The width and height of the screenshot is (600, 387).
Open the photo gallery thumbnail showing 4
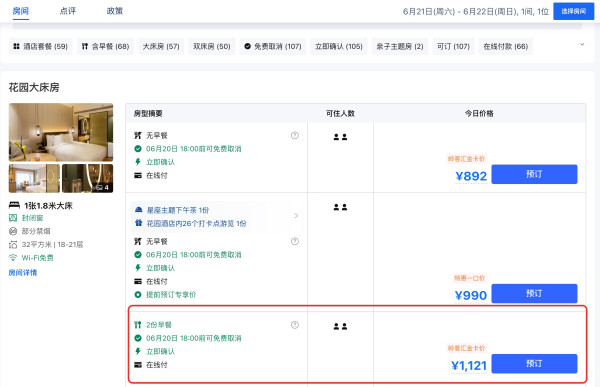click(x=88, y=178)
